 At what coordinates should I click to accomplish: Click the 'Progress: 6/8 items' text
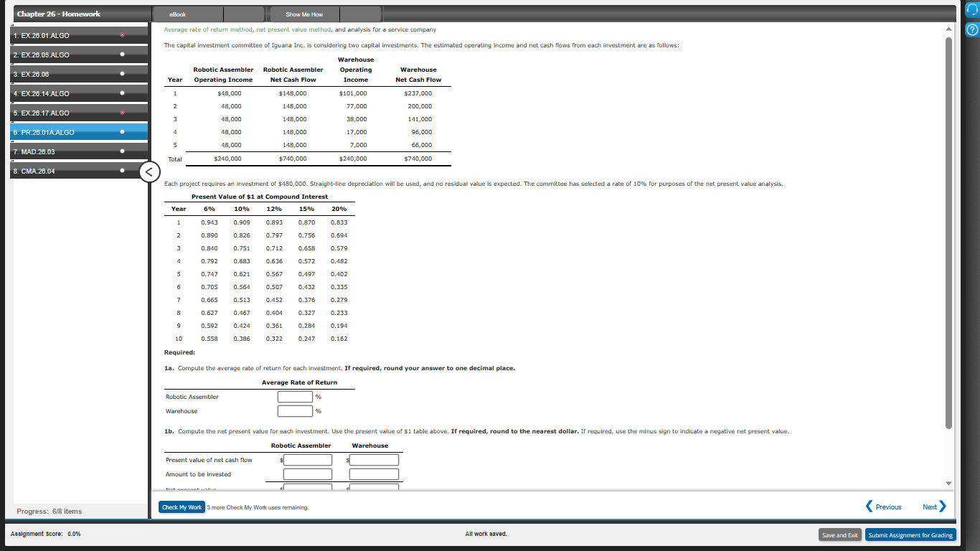(x=49, y=512)
